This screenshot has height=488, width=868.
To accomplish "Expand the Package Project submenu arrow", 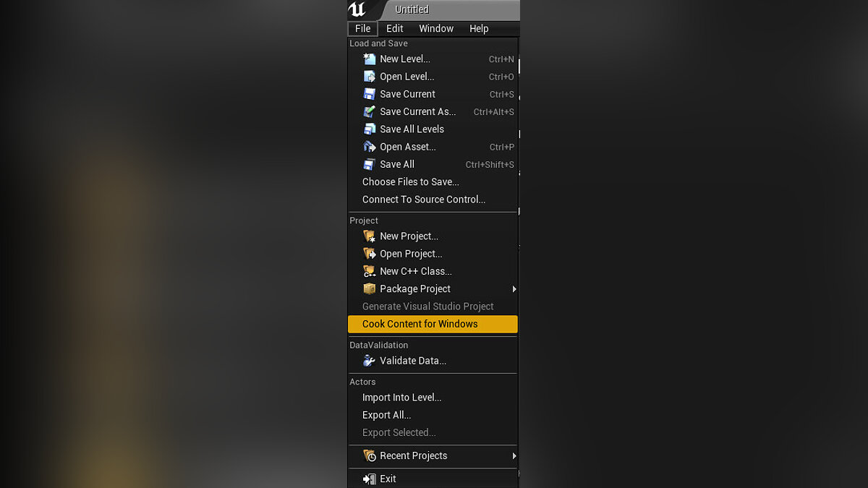I will tap(514, 289).
